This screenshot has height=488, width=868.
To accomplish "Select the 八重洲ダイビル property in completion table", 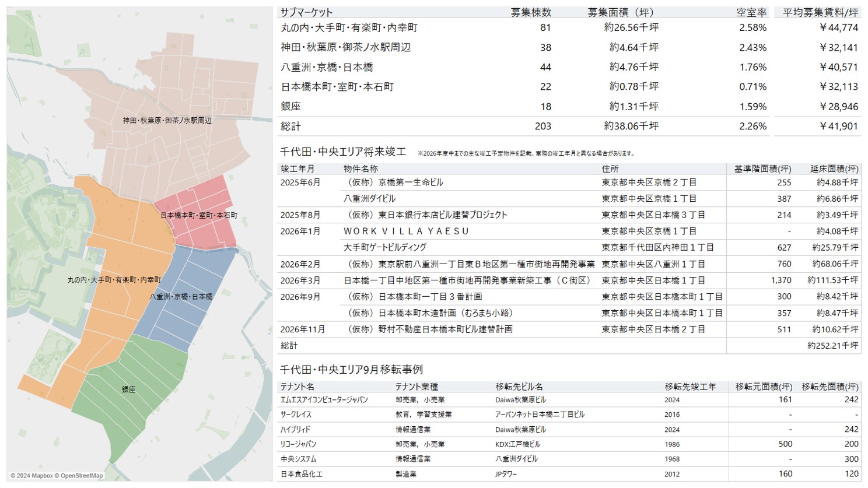I will [x=369, y=199].
